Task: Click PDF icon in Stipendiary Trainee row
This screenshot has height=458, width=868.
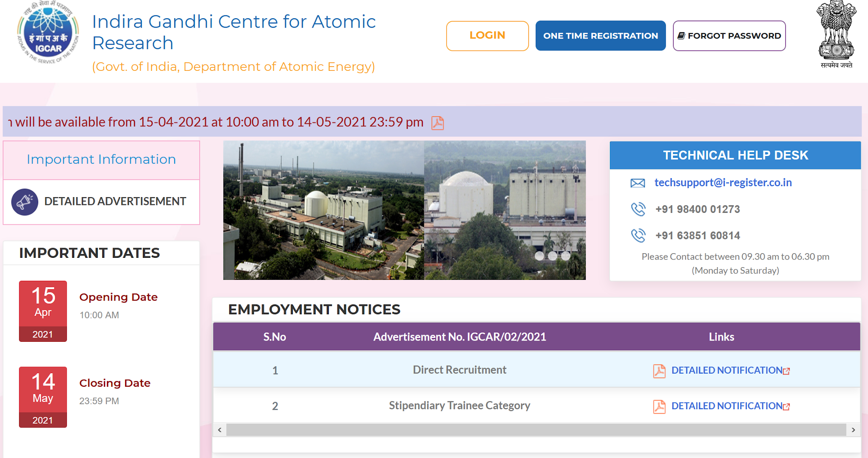Action: point(659,407)
